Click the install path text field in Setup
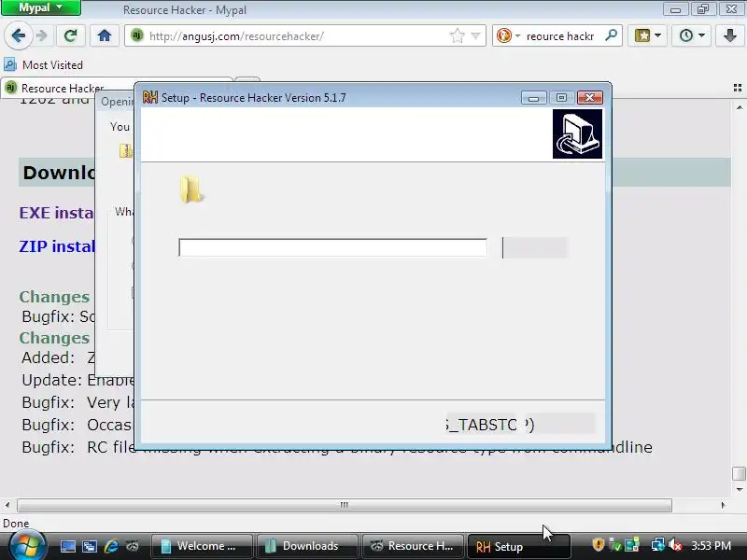 pos(332,247)
